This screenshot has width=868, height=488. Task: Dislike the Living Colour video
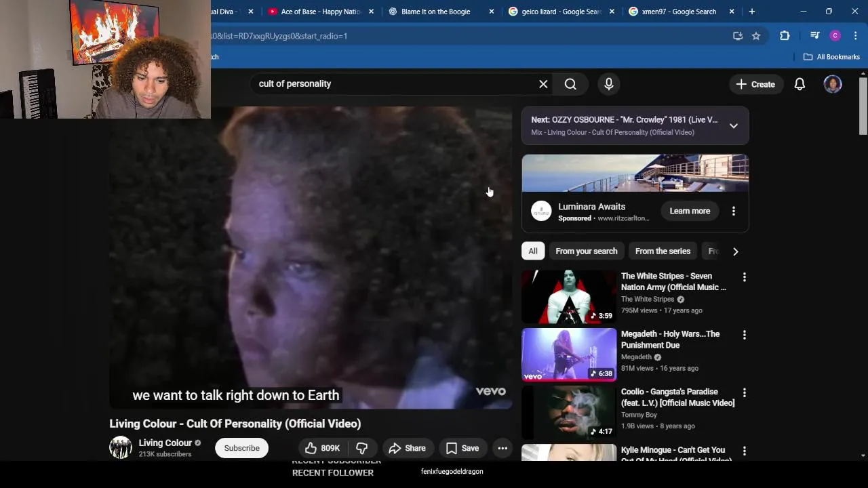click(x=362, y=448)
